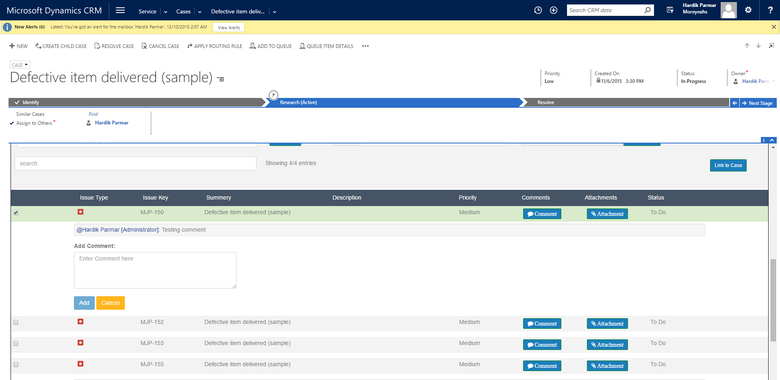Click Comment button for MJP-155
This screenshot has height=380, width=780.
point(542,366)
